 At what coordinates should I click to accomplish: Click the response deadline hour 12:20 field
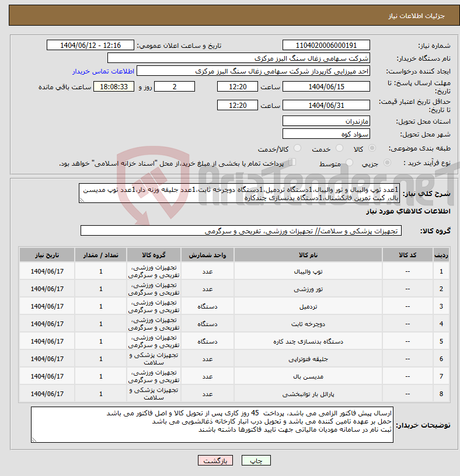(x=237, y=86)
